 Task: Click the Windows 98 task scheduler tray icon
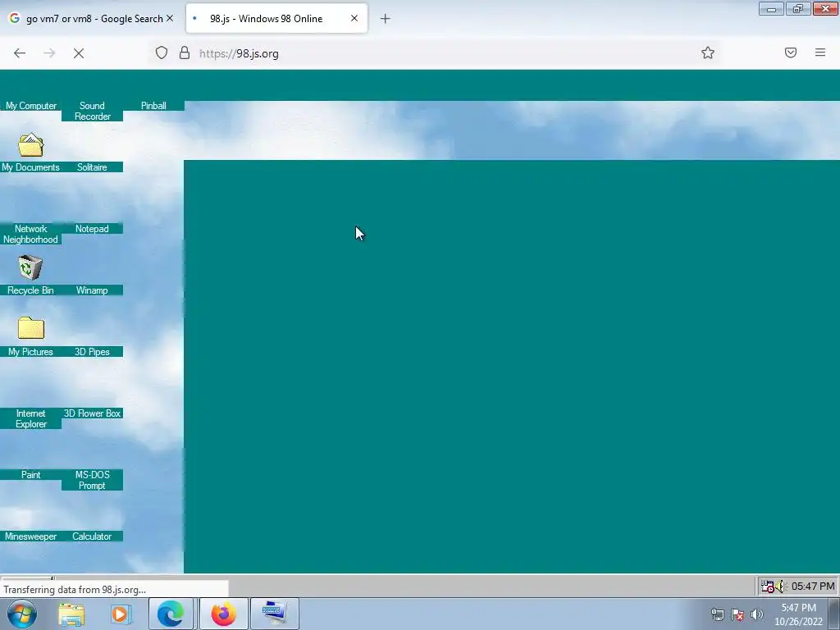pyautogui.click(x=768, y=587)
